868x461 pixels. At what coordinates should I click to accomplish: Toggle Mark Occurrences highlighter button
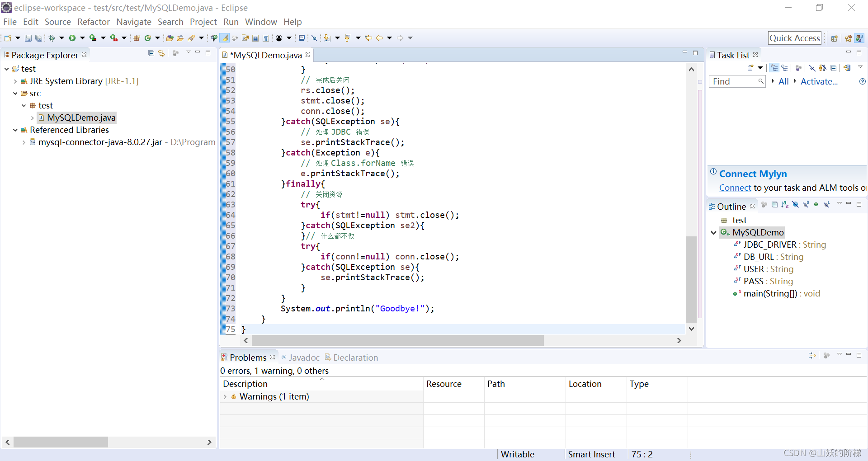point(225,38)
